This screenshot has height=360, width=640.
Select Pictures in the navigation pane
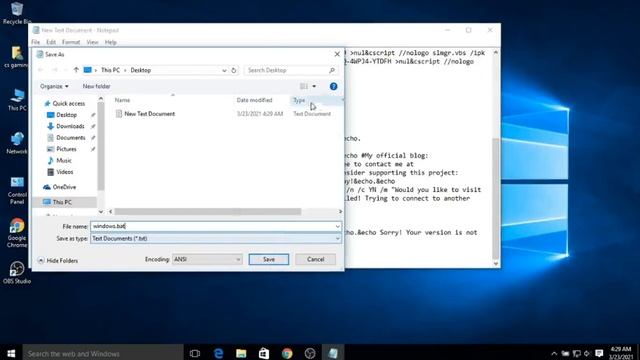coord(62,149)
